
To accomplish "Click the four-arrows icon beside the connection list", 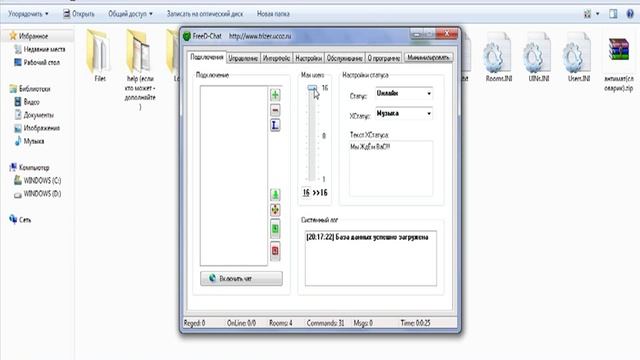I will 275,210.
